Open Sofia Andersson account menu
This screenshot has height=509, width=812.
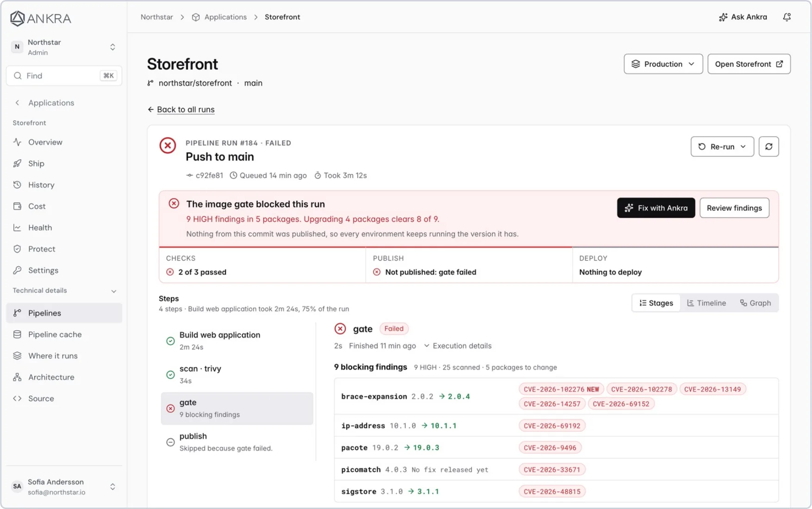click(64, 487)
